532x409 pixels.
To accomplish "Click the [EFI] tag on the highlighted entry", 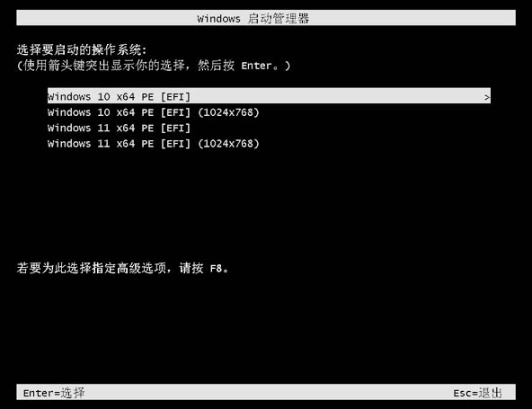I will point(175,97).
